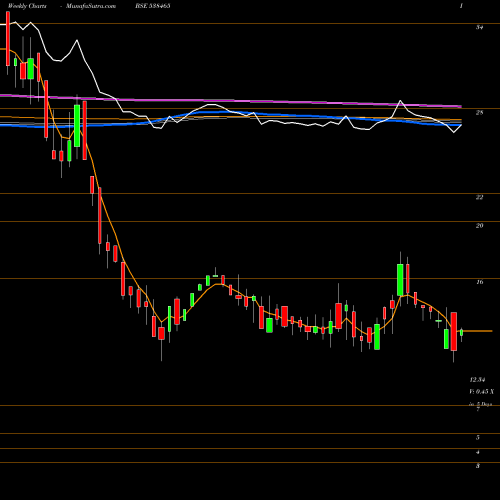Screen dimensions: 500x500
Task: Click the 34 price axis label
Action: click(x=479, y=27)
